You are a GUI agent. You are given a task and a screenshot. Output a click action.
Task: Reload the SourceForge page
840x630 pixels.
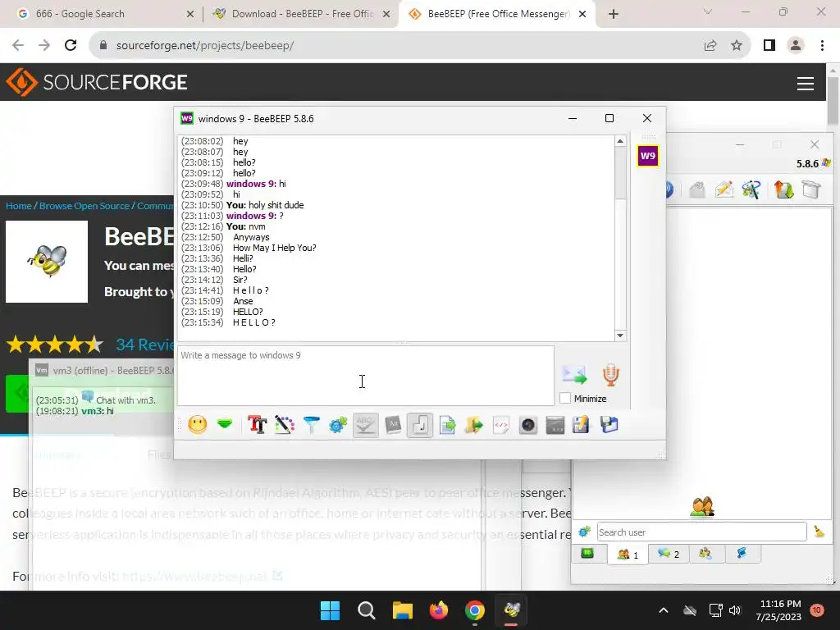[x=71, y=46]
